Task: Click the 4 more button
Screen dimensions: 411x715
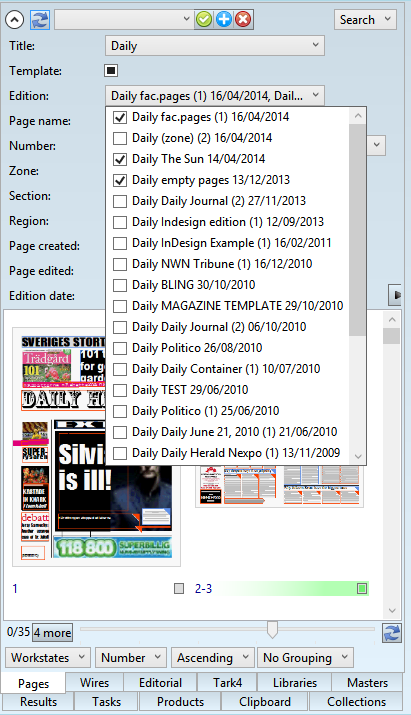Action: pyautogui.click(x=52, y=632)
